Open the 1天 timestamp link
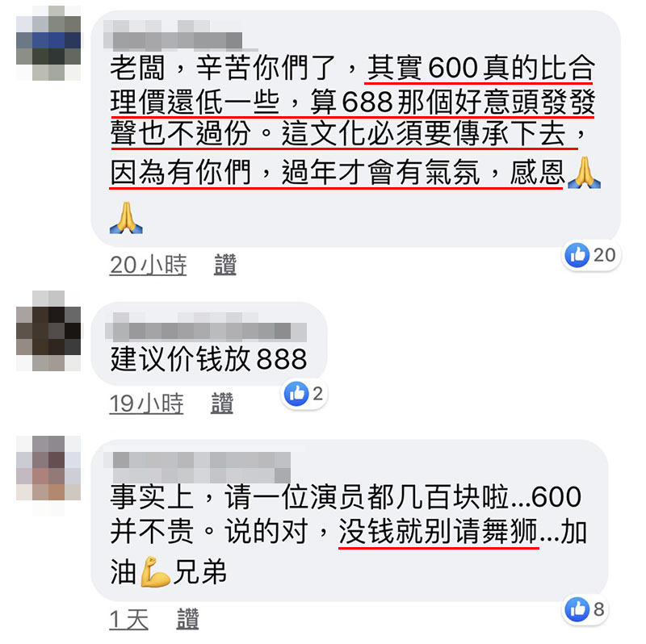The image size is (646, 644). (129, 619)
